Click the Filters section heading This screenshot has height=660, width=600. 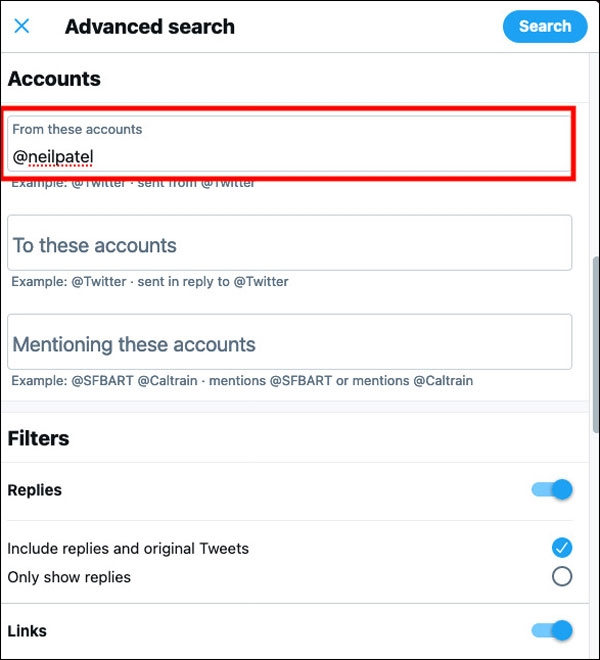(x=38, y=438)
